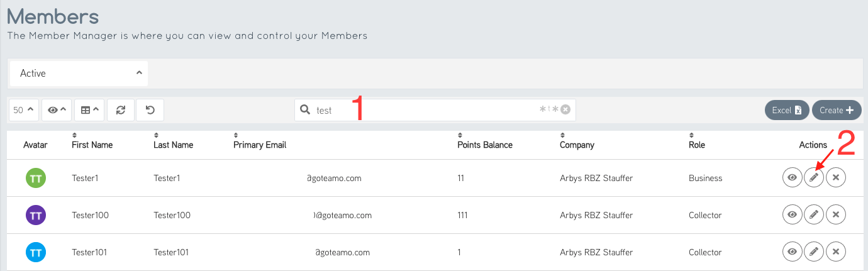
Task: Click the pencil icon for Tester101
Action: coord(814,252)
